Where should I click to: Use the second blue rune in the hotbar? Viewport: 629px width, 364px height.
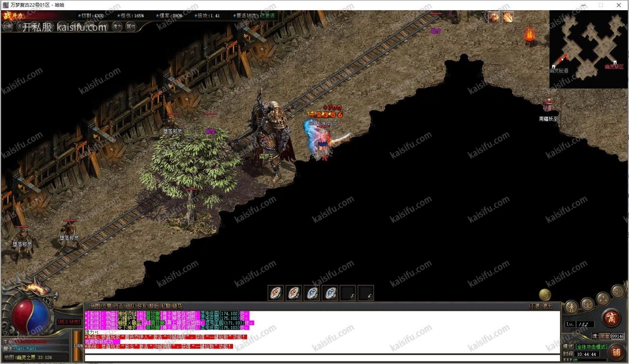(330, 293)
